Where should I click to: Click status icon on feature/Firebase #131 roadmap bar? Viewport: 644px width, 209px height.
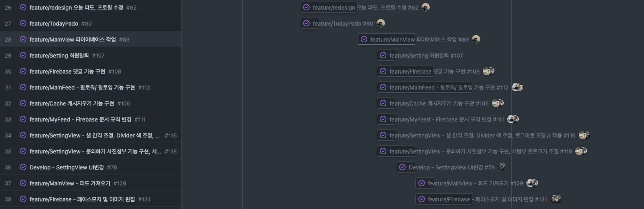[422, 199]
